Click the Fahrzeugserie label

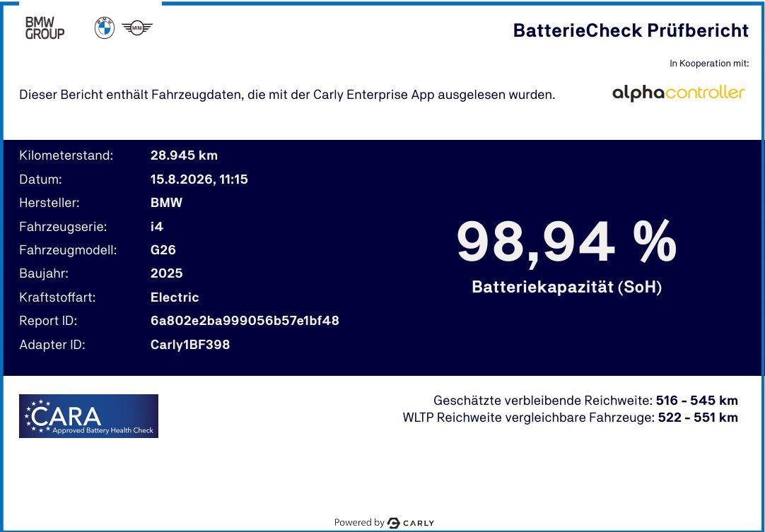point(63,227)
